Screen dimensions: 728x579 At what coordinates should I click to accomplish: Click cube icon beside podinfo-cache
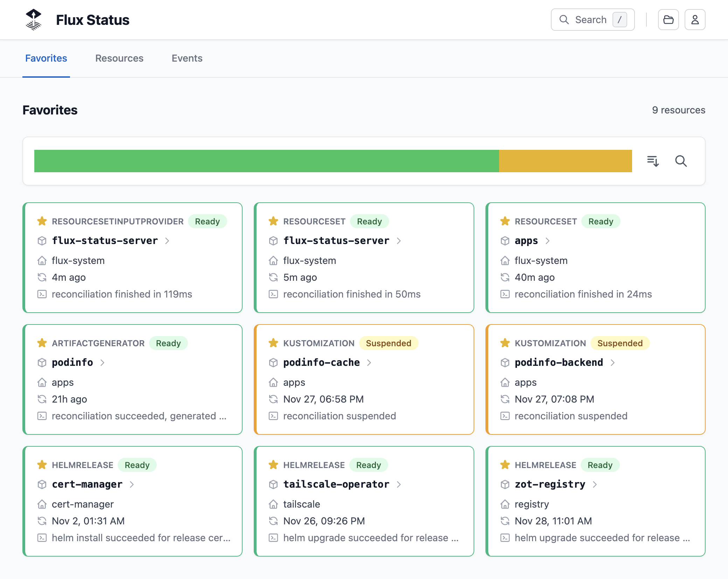tap(273, 363)
